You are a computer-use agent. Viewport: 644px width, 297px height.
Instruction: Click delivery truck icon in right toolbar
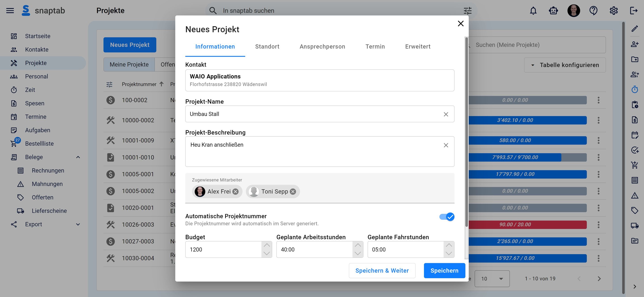[x=635, y=226]
